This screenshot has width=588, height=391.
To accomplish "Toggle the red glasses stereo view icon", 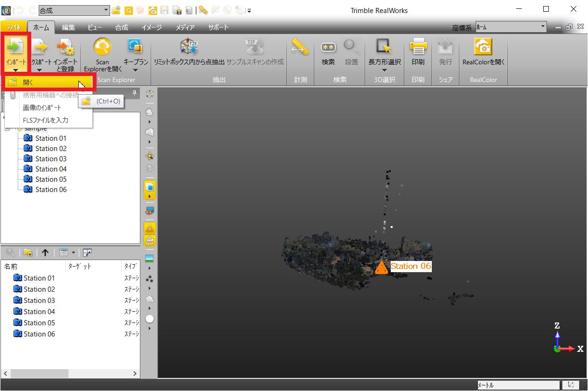I will coord(150,210).
